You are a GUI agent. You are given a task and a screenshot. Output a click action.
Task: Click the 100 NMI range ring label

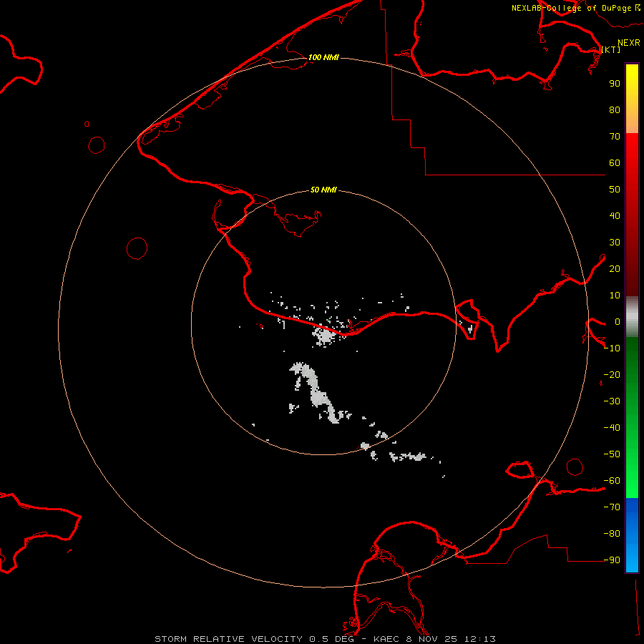pos(323,57)
